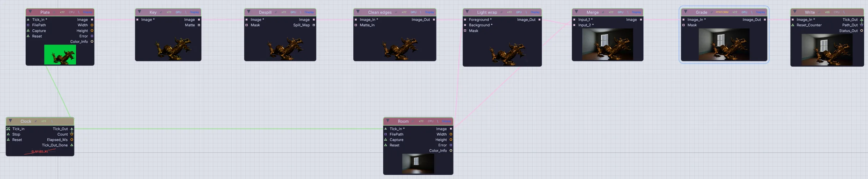This screenshot has width=868, height=179.
Task: Select the Room node preview thumbnail
Action: point(418,164)
